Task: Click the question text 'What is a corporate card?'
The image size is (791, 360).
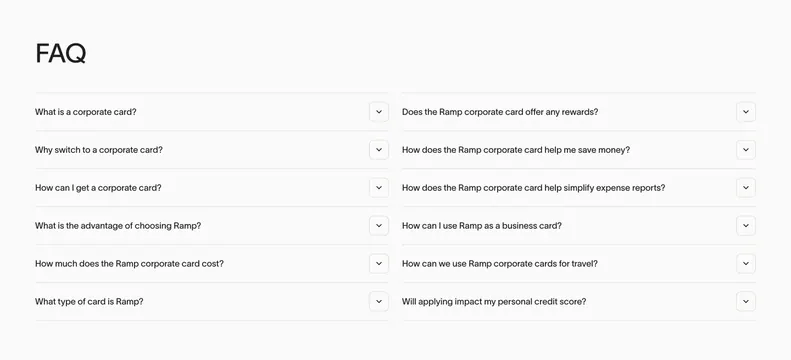Action: tap(86, 112)
